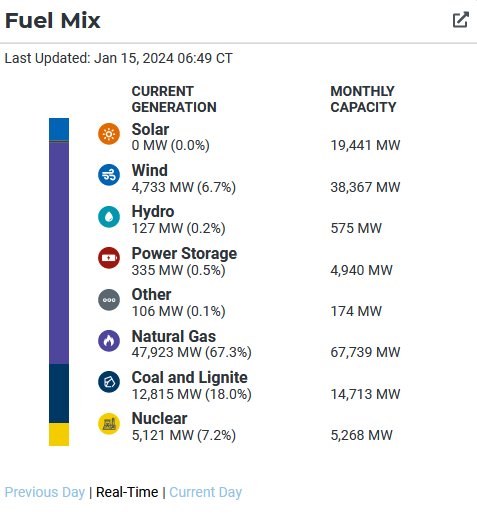
Task: Click the dark blue Coal and Lignite icon
Action: pos(109,382)
